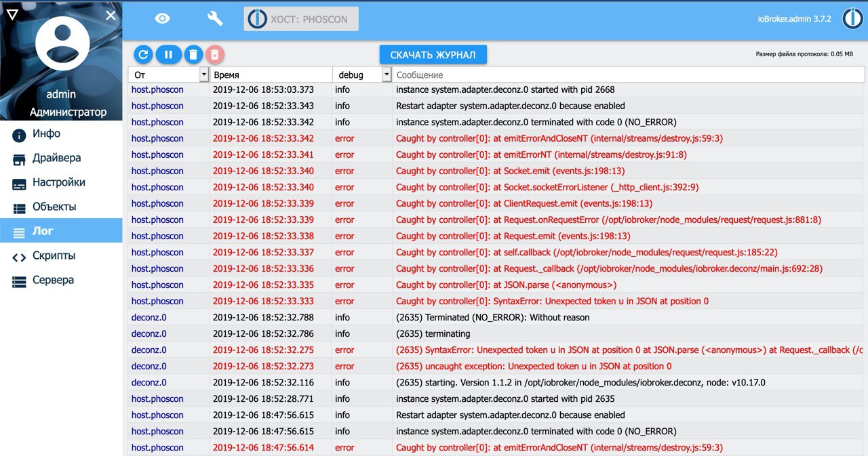Click timestamp 2019-12-06 18:47:56.614

(x=263, y=447)
